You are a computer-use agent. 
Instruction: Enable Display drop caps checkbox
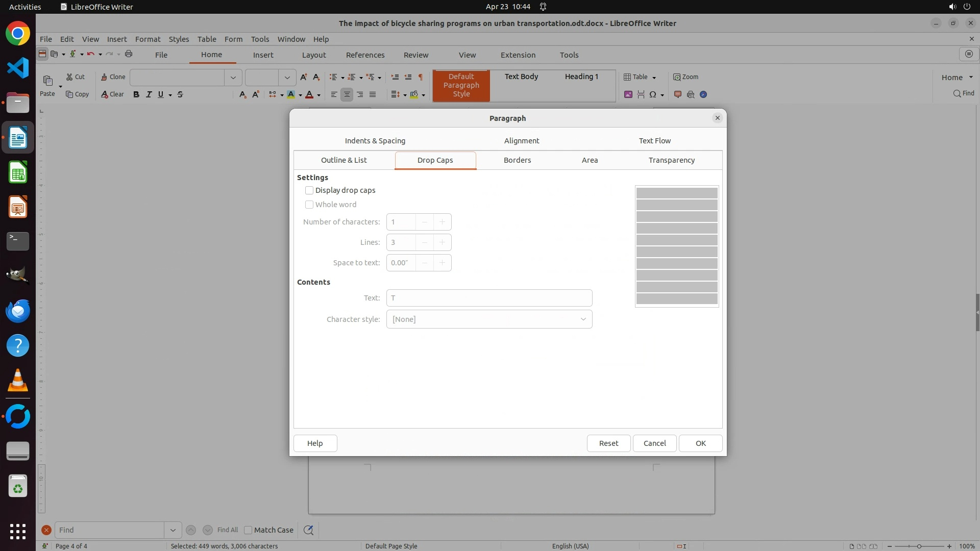click(309, 190)
